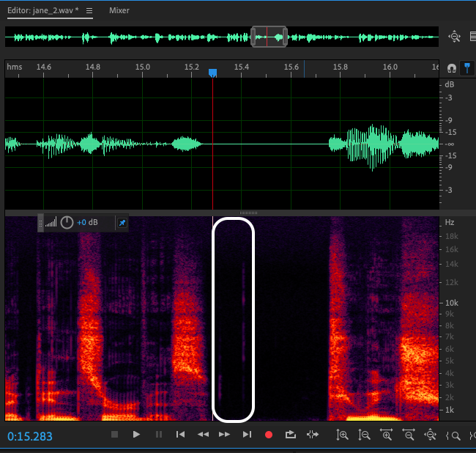The height and width of the screenshot is (453, 476).
Task: Move playhead to previous marker
Action: 180,435
